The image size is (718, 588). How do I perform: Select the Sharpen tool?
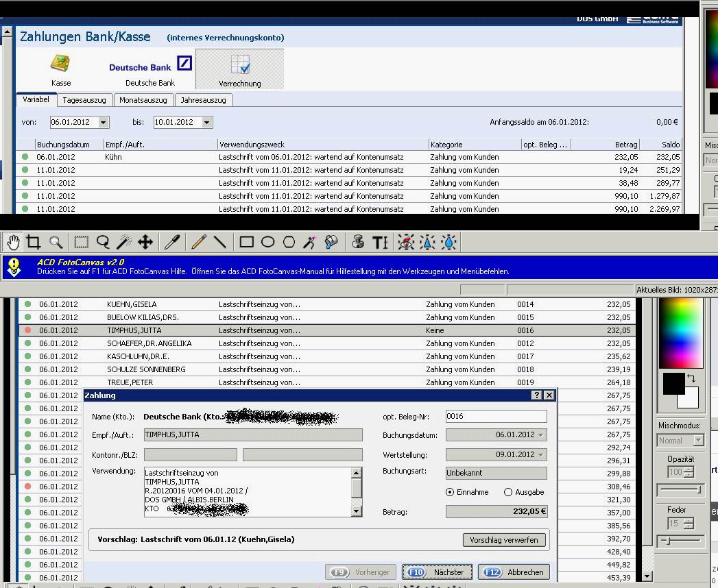pos(427,242)
